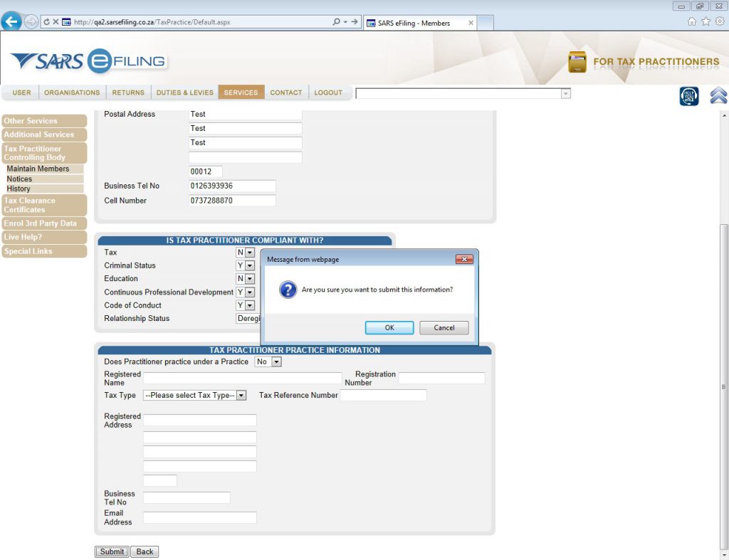Click the browser back navigation arrow
This screenshot has height=560, width=729.
11,21
